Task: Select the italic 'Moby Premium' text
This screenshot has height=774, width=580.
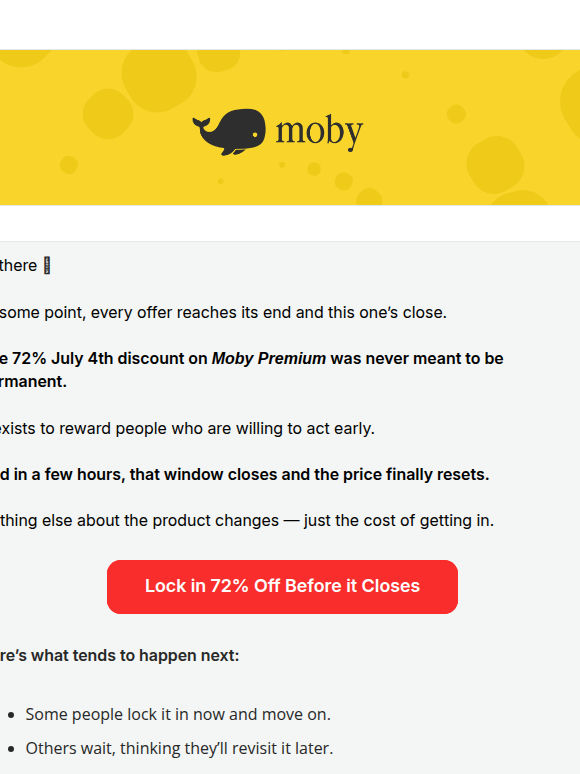Action: point(269,358)
